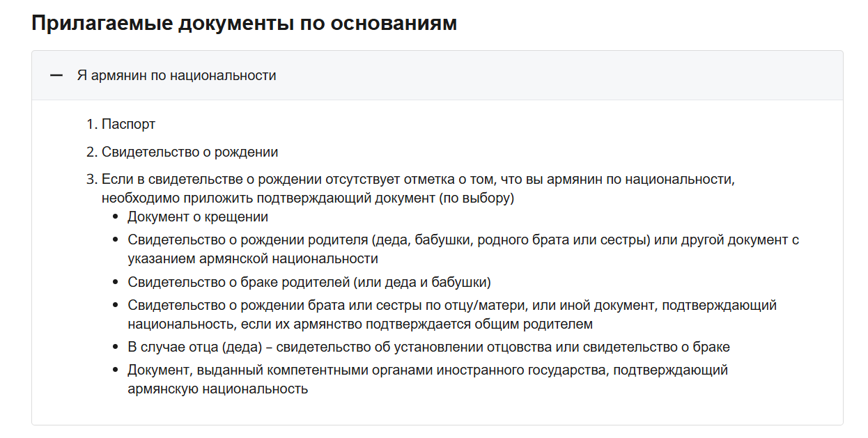Viewport: 868px width, 438px height.
Task: Select the "Паспорт" list item
Action: coord(128,124)
